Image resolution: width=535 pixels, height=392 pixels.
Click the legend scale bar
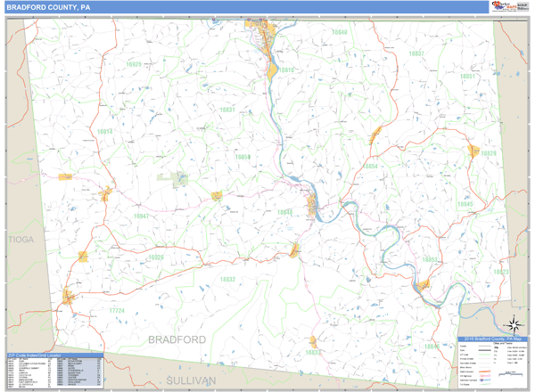tap(511, 374)
